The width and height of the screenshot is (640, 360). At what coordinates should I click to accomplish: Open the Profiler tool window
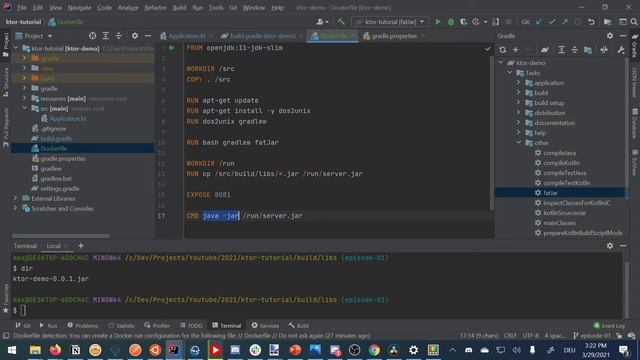tap(157, 325)
